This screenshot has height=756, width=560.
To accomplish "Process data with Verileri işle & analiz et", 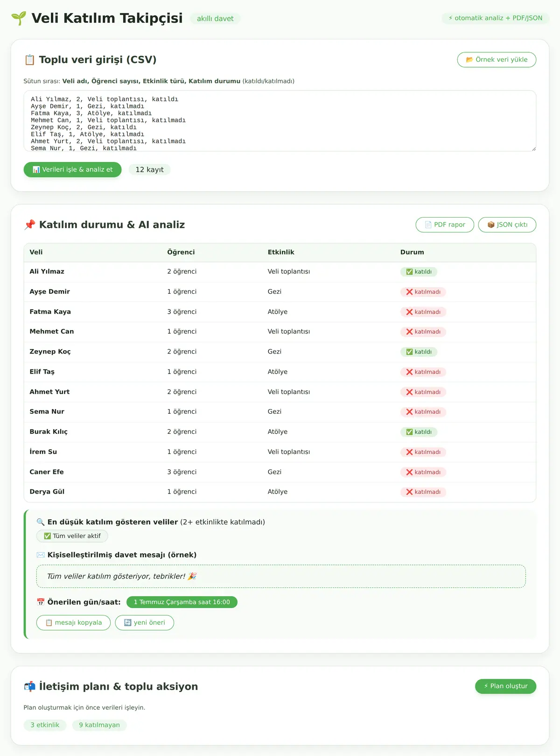I will (72, 170).
